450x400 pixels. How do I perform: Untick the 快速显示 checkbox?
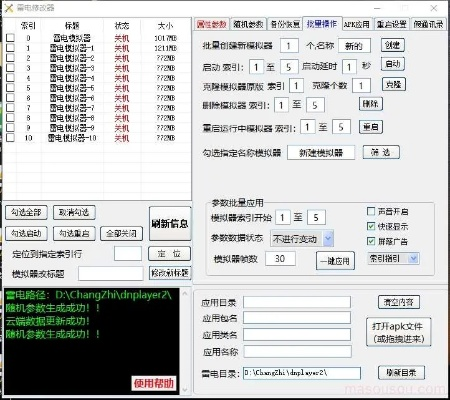click(x=371, y=226)
